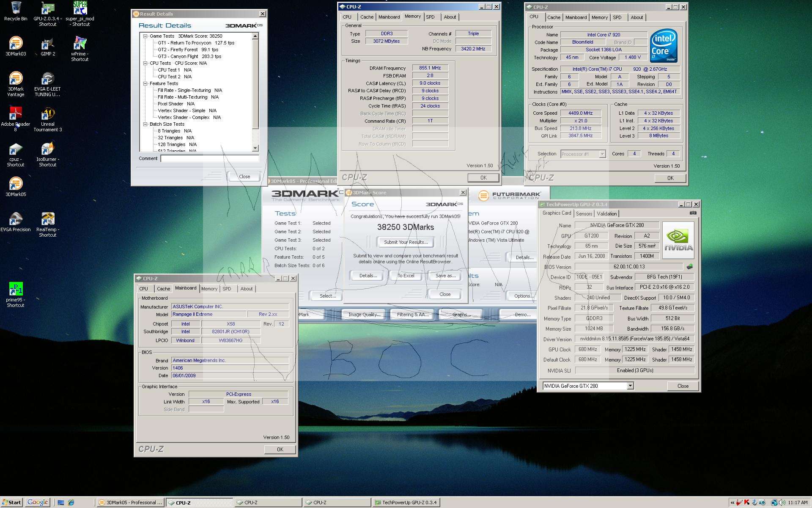Click the NVIDIA logo in GPU-Z

tap(678, 240)
